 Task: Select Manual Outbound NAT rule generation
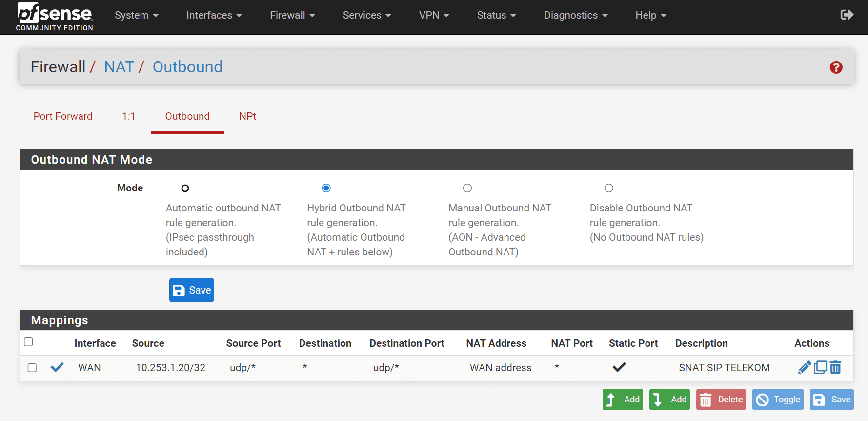tap(467, 188)
